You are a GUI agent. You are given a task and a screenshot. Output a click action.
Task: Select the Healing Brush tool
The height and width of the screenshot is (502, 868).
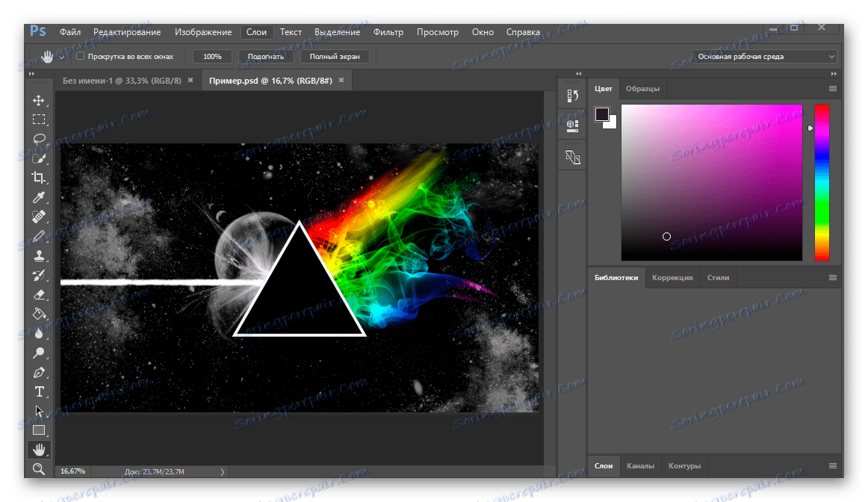(39, 217)
